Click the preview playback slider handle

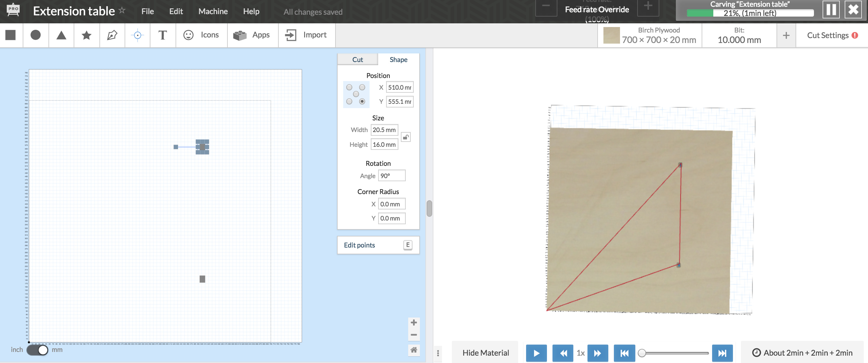pyautogui.click(x=642, y=353)
